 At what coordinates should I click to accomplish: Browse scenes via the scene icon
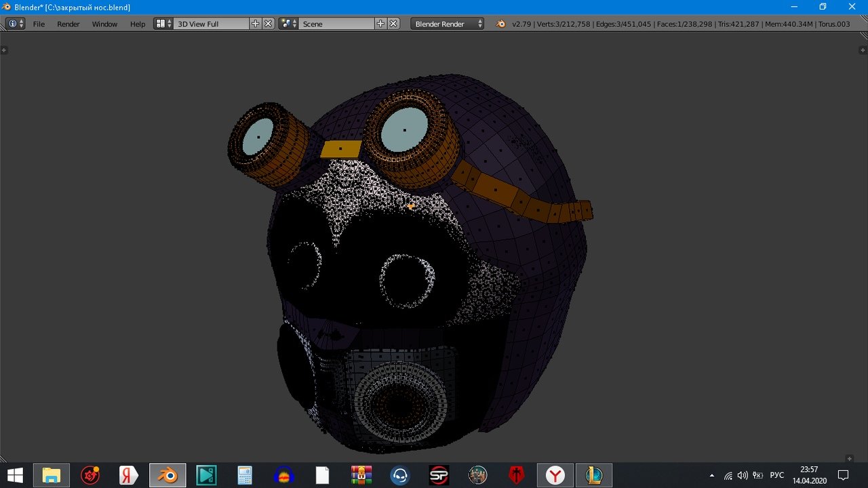click(x=289, y=24)
